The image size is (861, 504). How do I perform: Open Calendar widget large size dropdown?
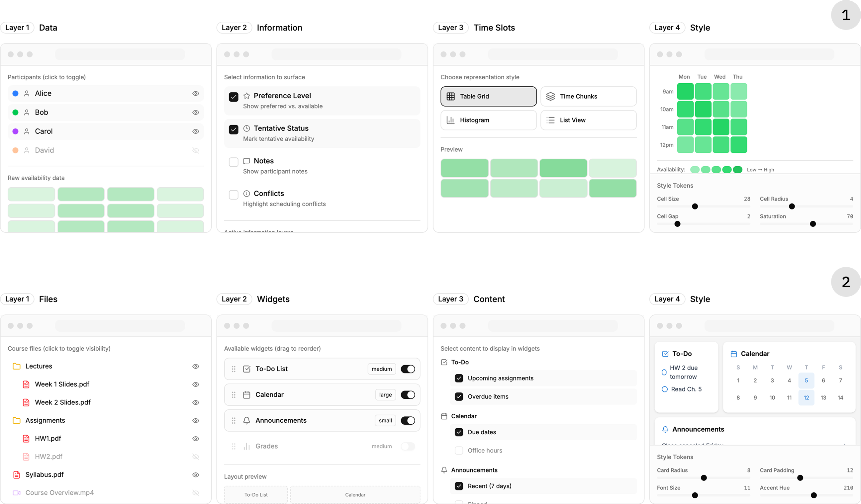[385, 395]
